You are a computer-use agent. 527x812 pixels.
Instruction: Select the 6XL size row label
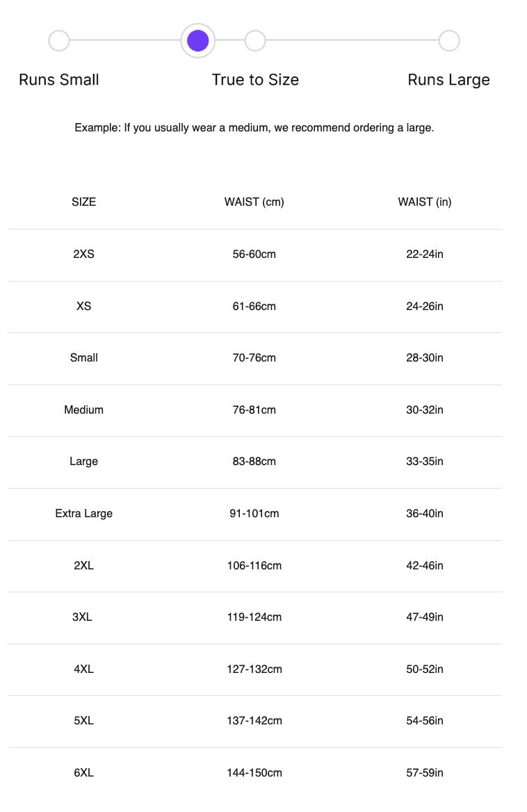pyautogui.click(x=83, y=773)
